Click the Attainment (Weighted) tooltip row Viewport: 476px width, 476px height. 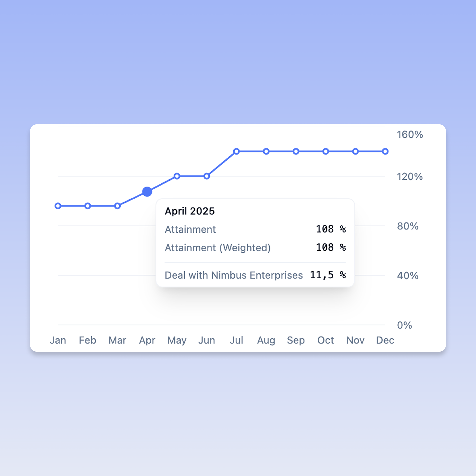pos(255,248)
